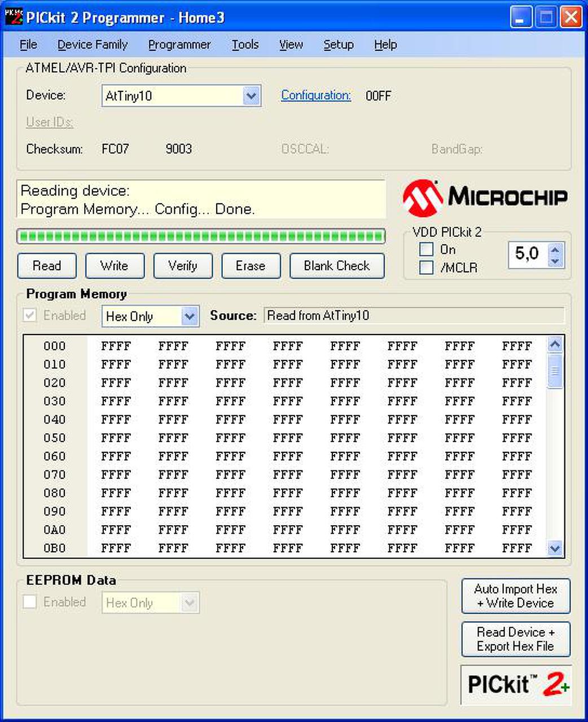588x722 pixels.
Task: Open the View menu
Action: pos(291,45)
